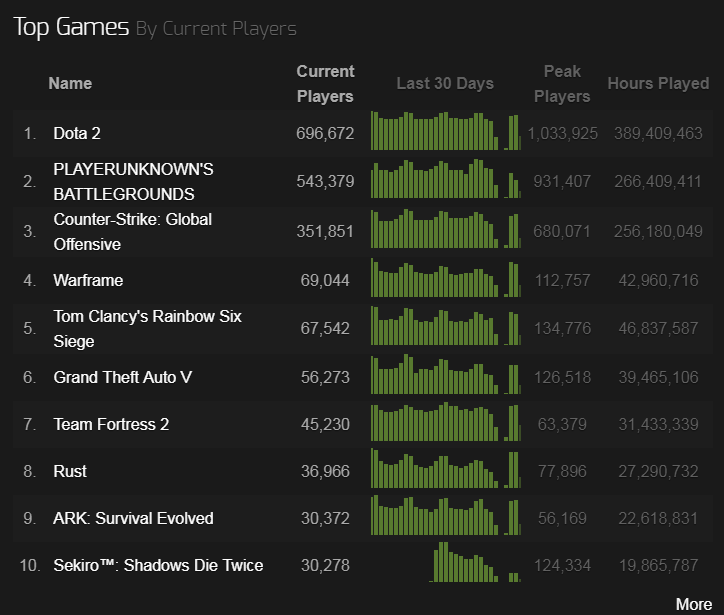Open PLAYERUNKNOWN'S BATTLEGROUNDS game page
Viewport: 724px width, 615px height.
click(133, 182)
